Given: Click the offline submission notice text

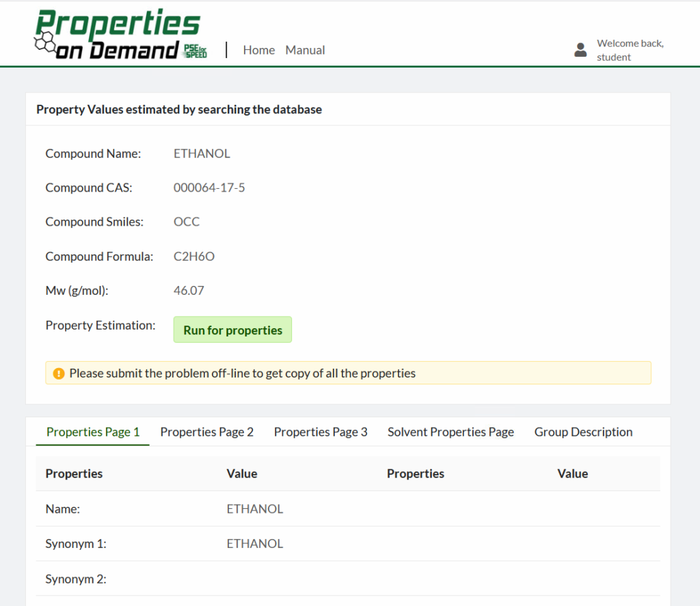Looking at the screenshot, I should (243, 373).
